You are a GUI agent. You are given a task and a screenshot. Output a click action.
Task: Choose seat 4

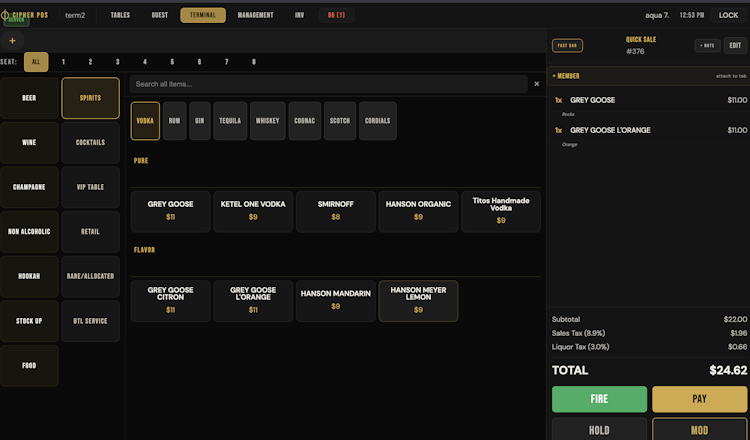[x=145, y=62]
